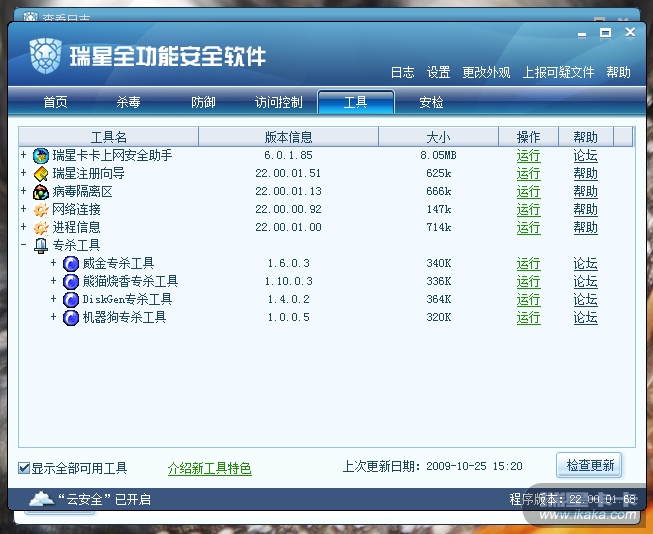Click the 检查更新 button
This screenshot has width=653, height=534.
pos(589,465)
